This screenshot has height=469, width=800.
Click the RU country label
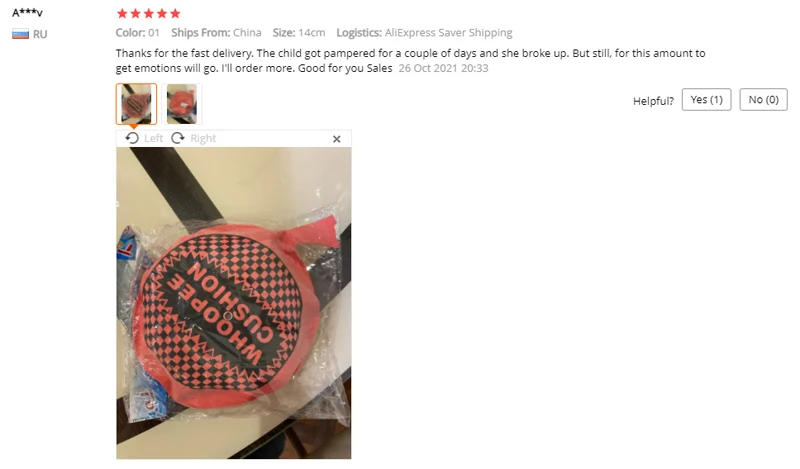[40, 34]
